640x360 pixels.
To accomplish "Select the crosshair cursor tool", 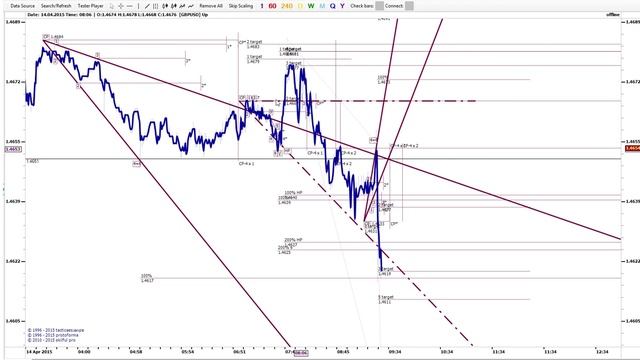I will pos(121,6).
